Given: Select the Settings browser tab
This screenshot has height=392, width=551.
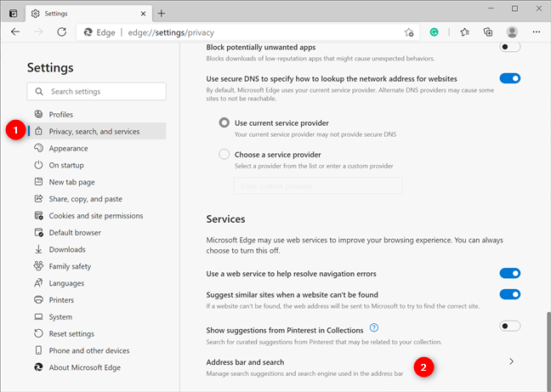Looking at the screenshot, I should (x=88, y=14).
